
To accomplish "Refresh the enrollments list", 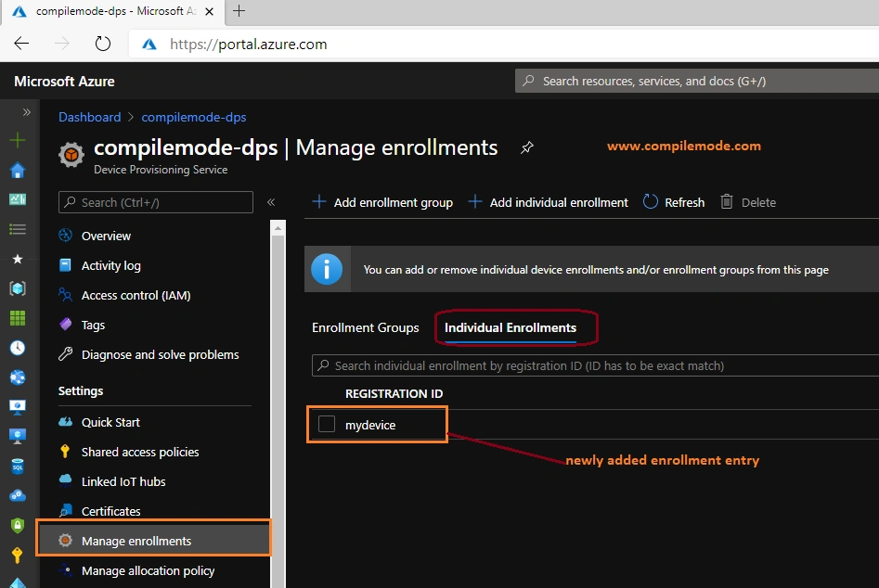I will [x=673, y=202].
